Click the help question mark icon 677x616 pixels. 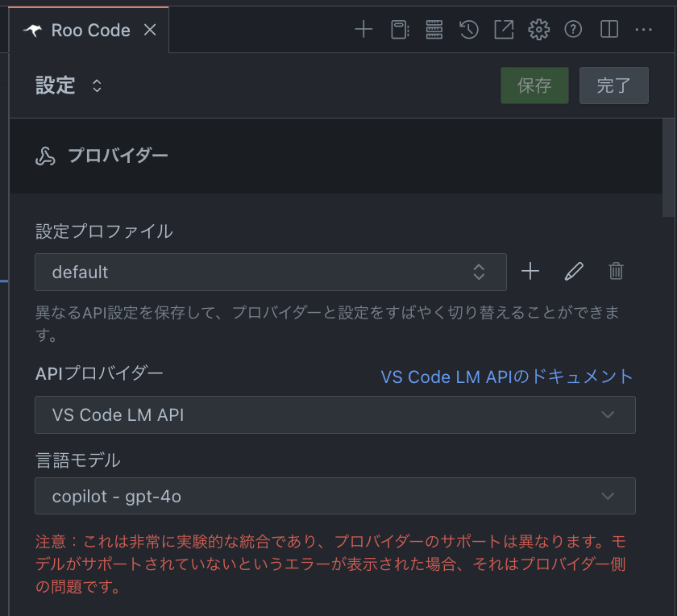(572, 29)
